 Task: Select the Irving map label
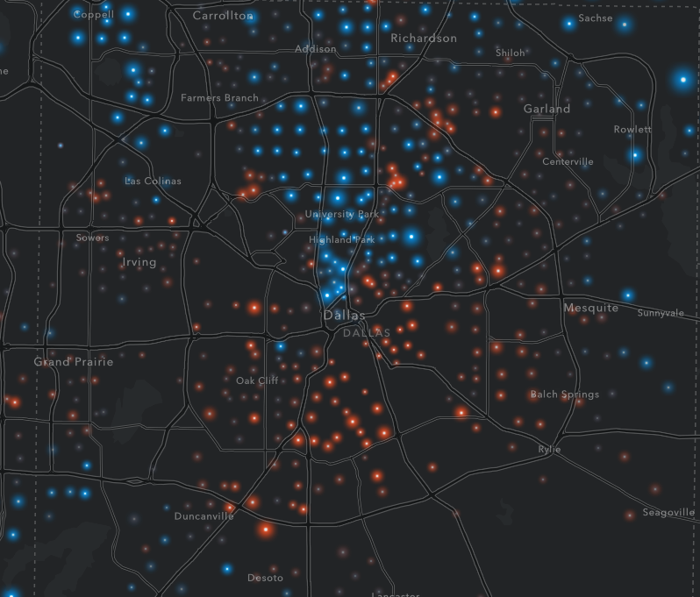point(139,262)
